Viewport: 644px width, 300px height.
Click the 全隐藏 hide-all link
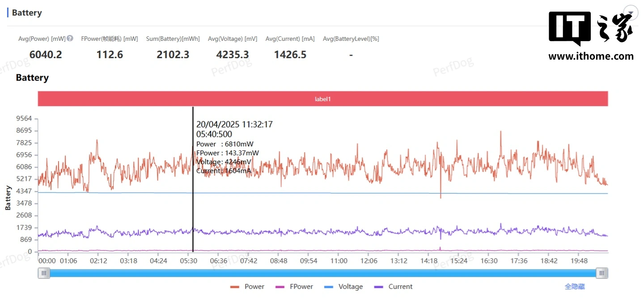[x=575, y=287]
